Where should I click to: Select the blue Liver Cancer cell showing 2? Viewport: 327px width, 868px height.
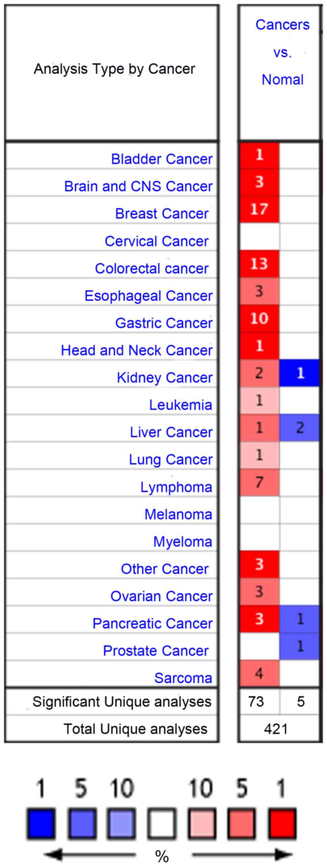coord(300,428)
